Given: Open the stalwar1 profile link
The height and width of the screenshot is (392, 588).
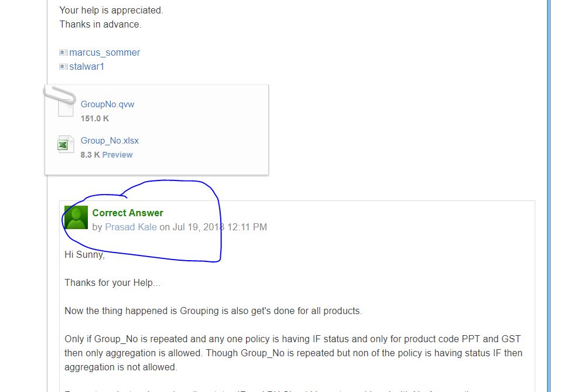Looking at the screenshot, I should click(x=87, y=67).
